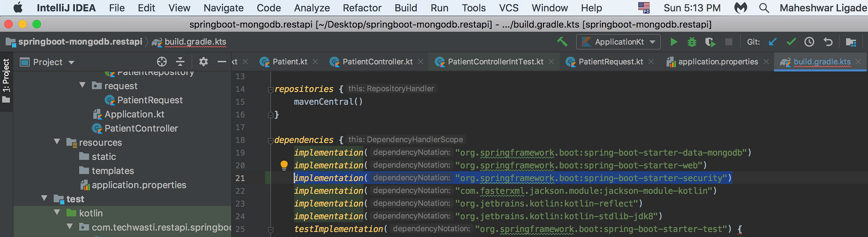Hide the Project panel with minus icon

coord(222,62)
